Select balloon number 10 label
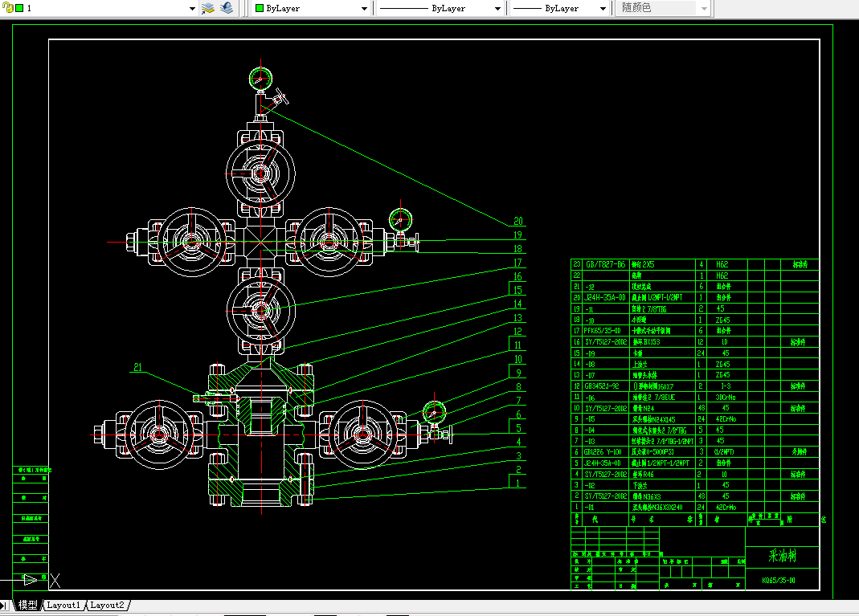This screenshot has width=859, height=616. [517, 359]
